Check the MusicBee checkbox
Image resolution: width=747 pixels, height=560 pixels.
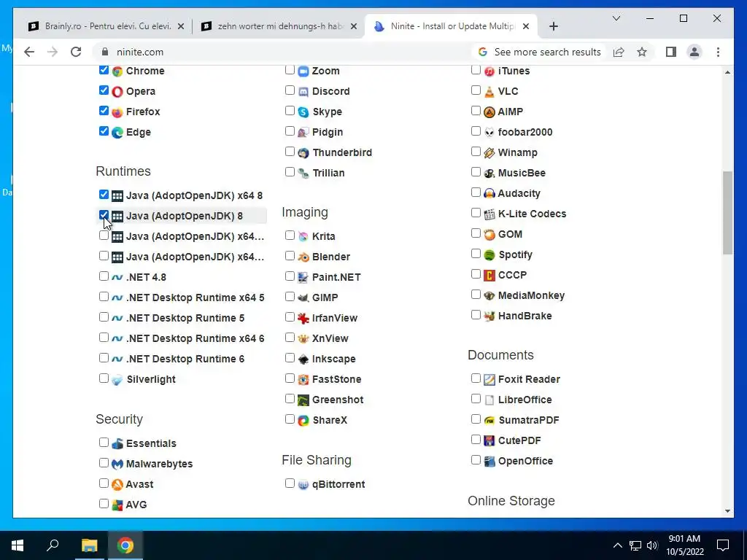(x=476, y=172)
